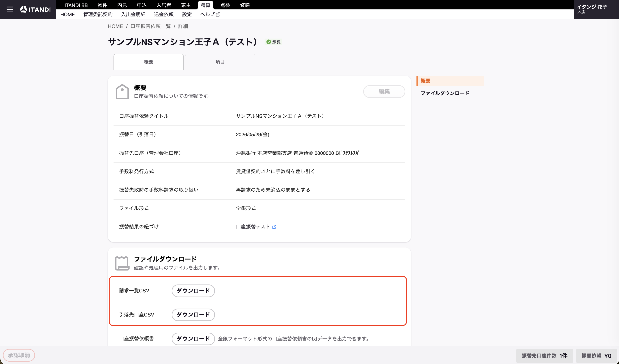Switch to the 項目 tab

[220, 62]
